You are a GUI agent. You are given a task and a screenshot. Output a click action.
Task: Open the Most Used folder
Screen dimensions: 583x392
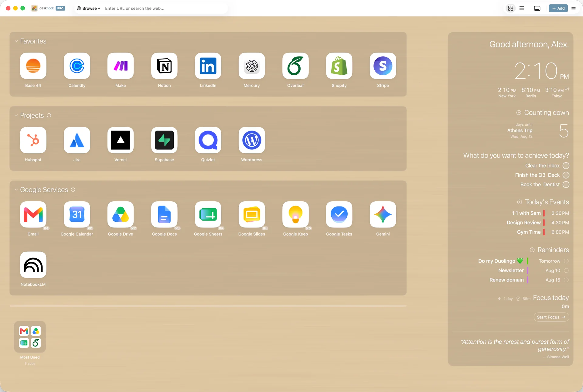tap(30, 337)
